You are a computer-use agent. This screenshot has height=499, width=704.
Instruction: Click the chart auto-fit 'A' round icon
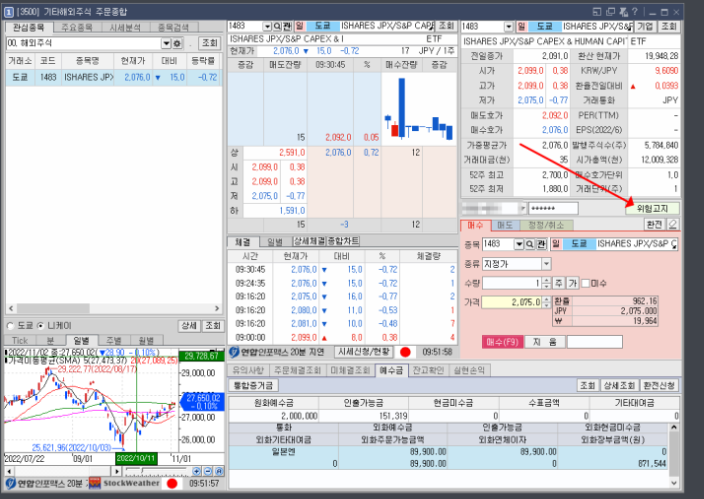219,471
